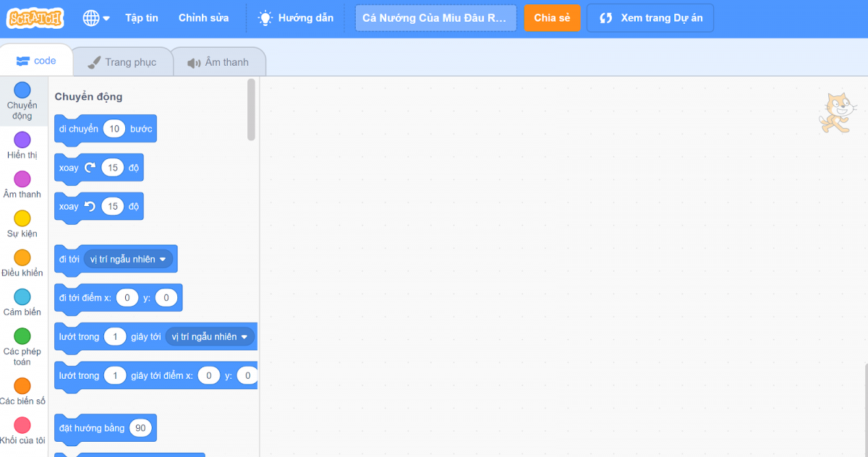Image resolution: width=868 pixels, height=457 pixels.
Task: Select the orange Các biến số category
Action: pyautogui.click(x=22, y=386)
